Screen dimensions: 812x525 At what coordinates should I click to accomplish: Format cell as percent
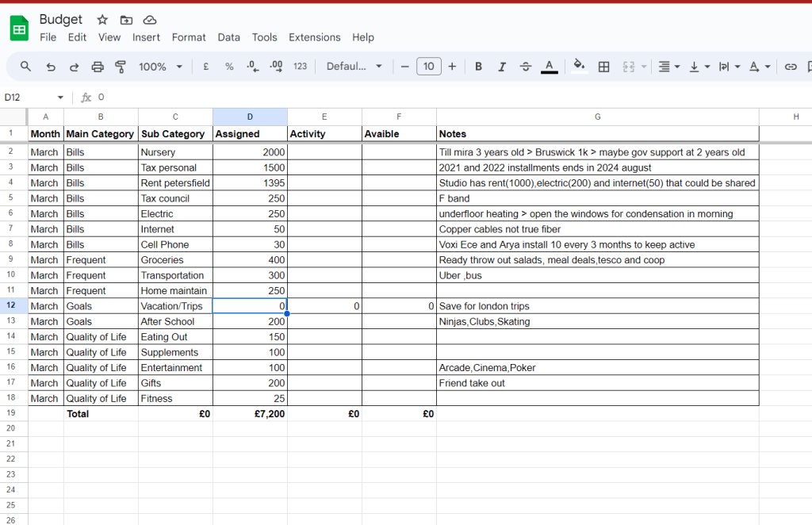click(229, 67)
